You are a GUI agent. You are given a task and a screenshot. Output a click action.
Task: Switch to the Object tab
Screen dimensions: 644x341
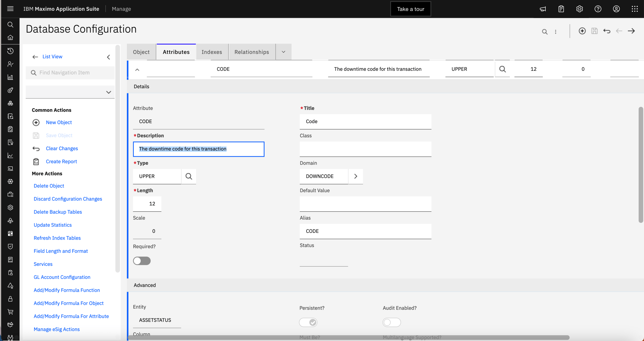[x=141, y=52]
